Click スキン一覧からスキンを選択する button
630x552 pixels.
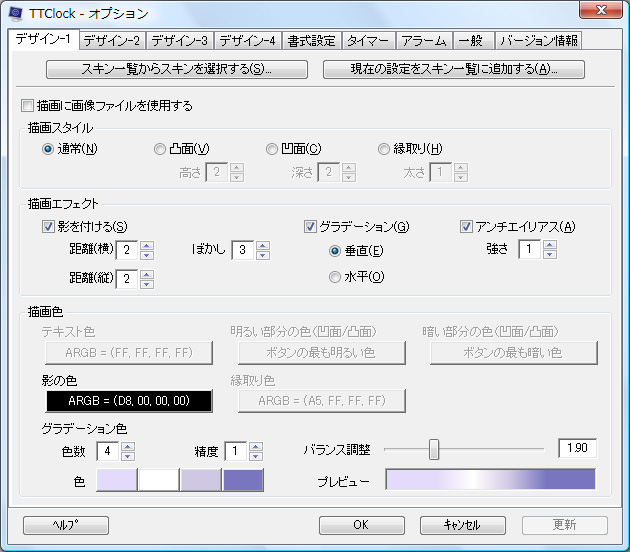[177, 70]
